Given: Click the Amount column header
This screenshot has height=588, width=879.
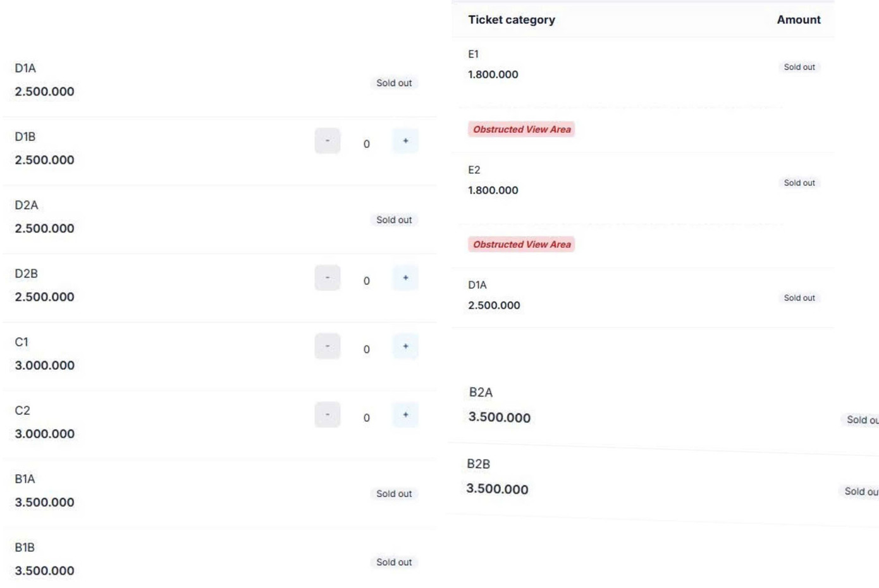Looking at the screenshot, I should pyautogui.click(x=798, y=20).
